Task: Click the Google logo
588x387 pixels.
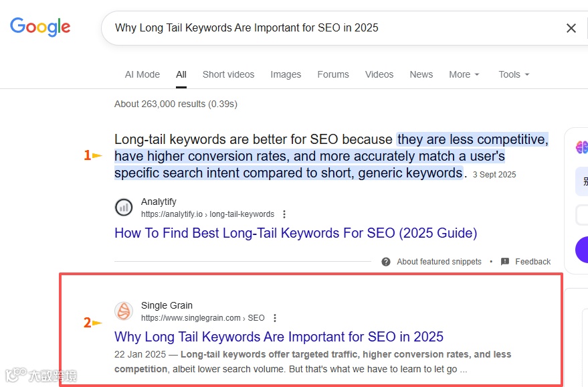Action: coord(40,27)
